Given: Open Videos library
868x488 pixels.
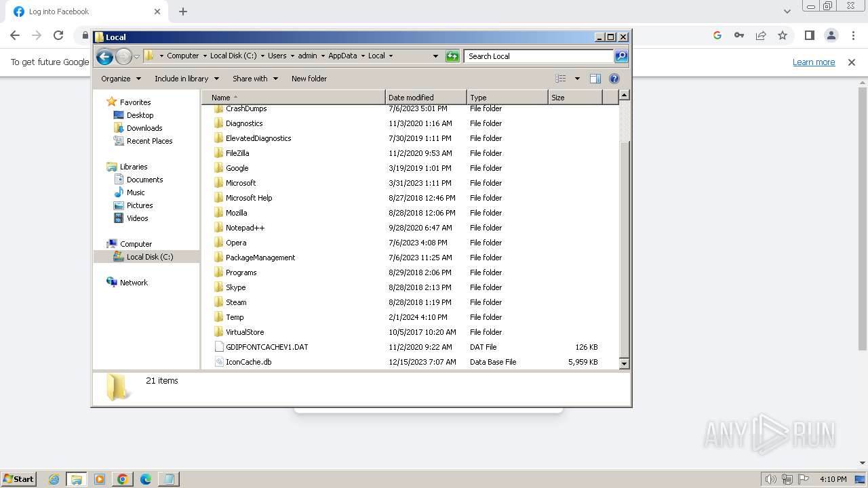Looking at the screenshot, I should click(137, 218).
